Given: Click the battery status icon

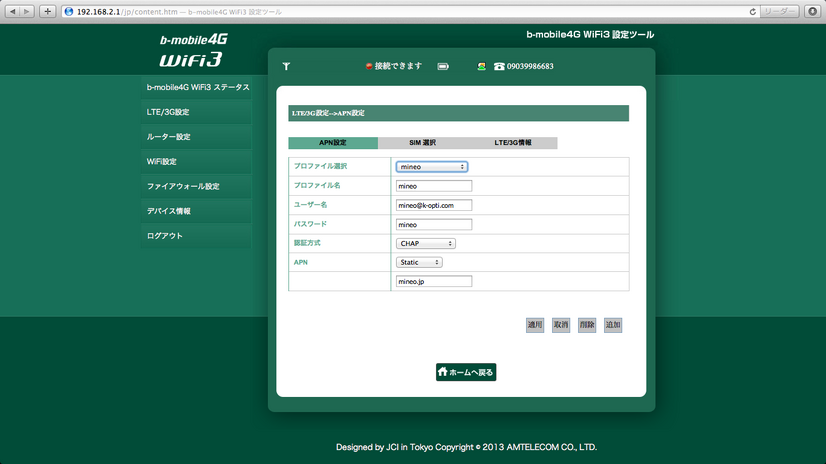Looking at the screenshot, I should (443, 66).
